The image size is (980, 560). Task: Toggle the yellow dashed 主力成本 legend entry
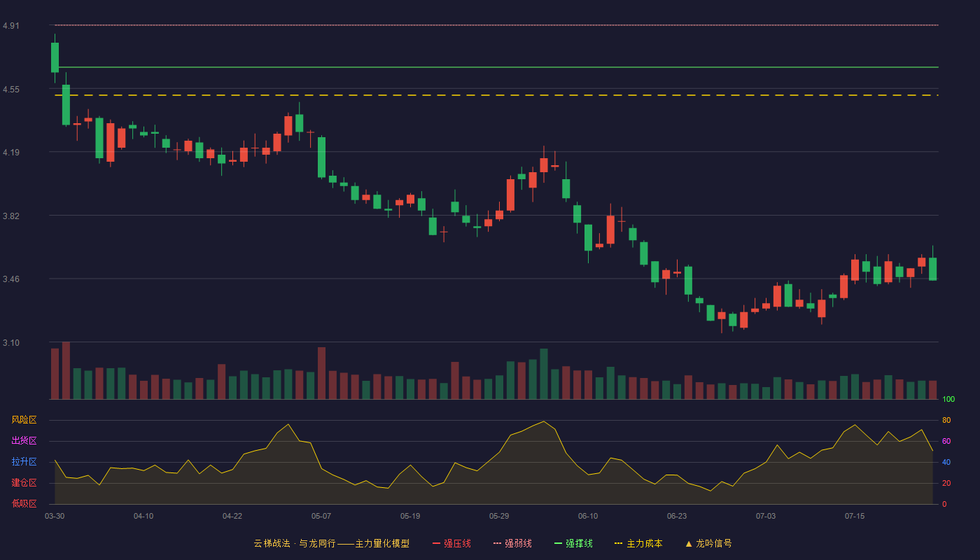638,543
